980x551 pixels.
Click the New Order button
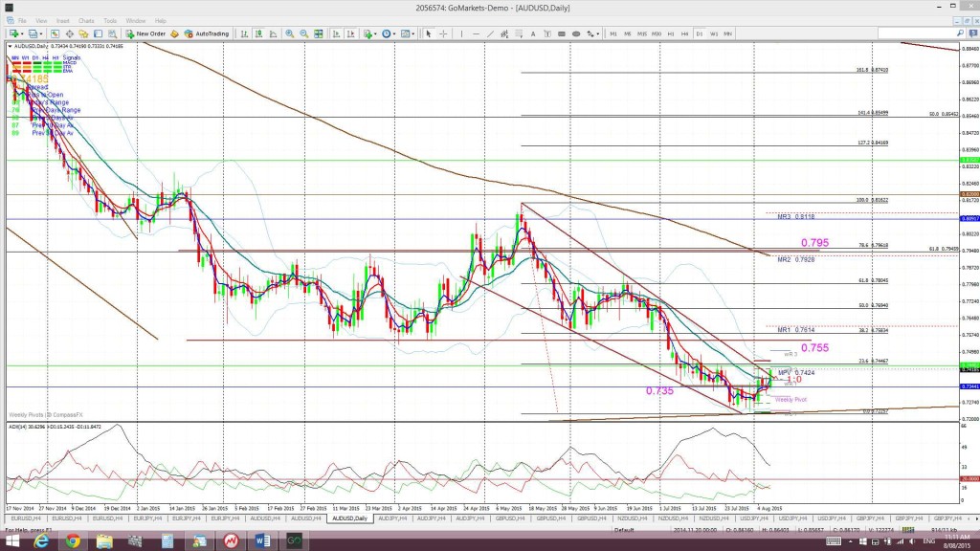(145, 33)
